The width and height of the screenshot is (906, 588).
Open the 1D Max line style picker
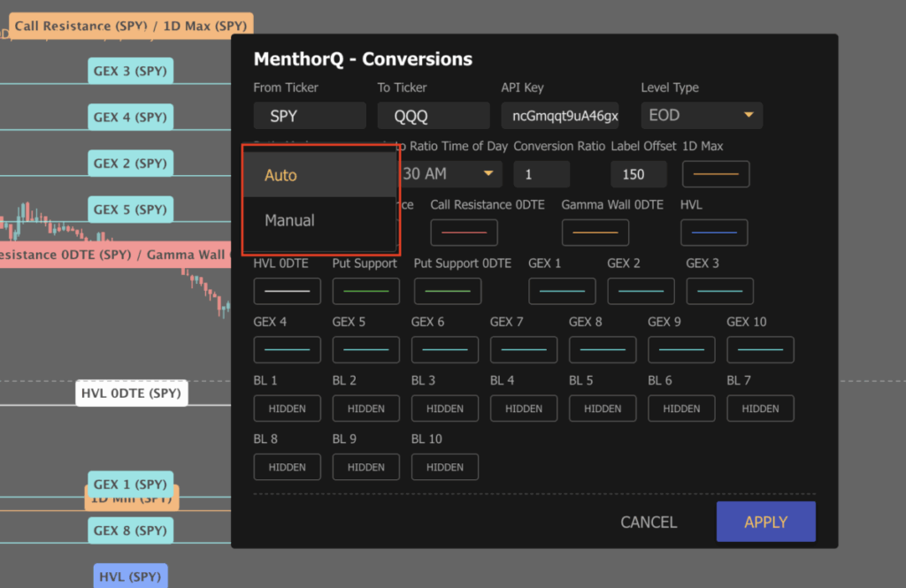click(x=715, y=174)
